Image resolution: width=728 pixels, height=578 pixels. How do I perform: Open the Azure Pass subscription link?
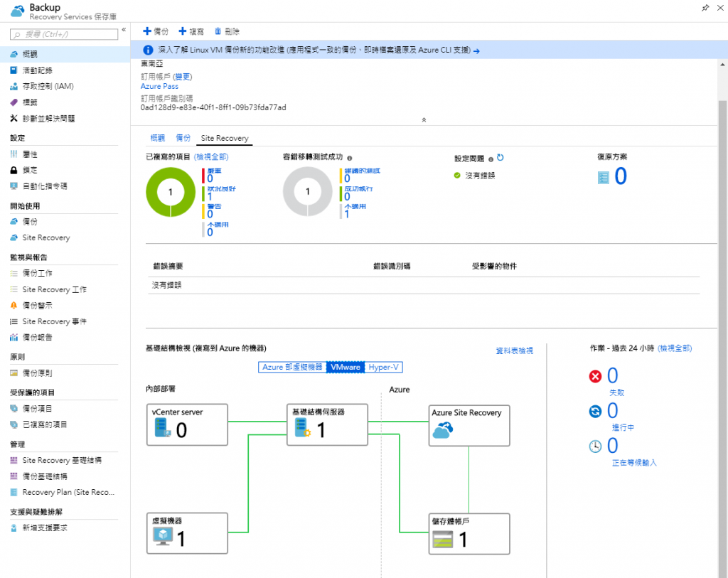(x=159, y=86)
